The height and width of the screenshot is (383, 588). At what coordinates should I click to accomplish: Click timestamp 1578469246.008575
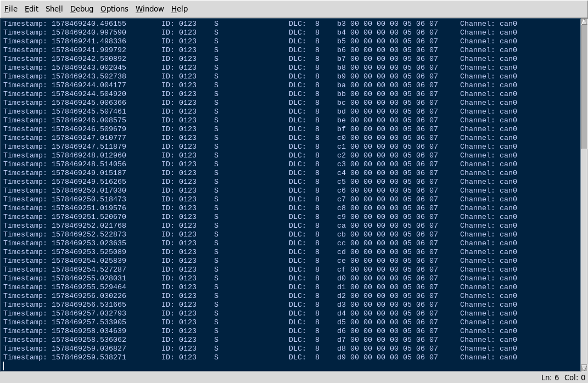[x=89, y=120]
